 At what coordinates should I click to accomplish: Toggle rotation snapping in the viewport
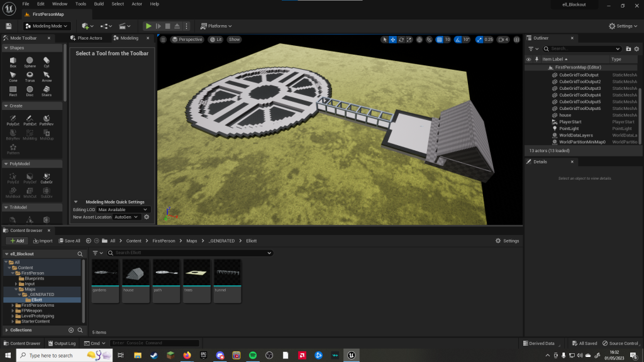(458, 40)
